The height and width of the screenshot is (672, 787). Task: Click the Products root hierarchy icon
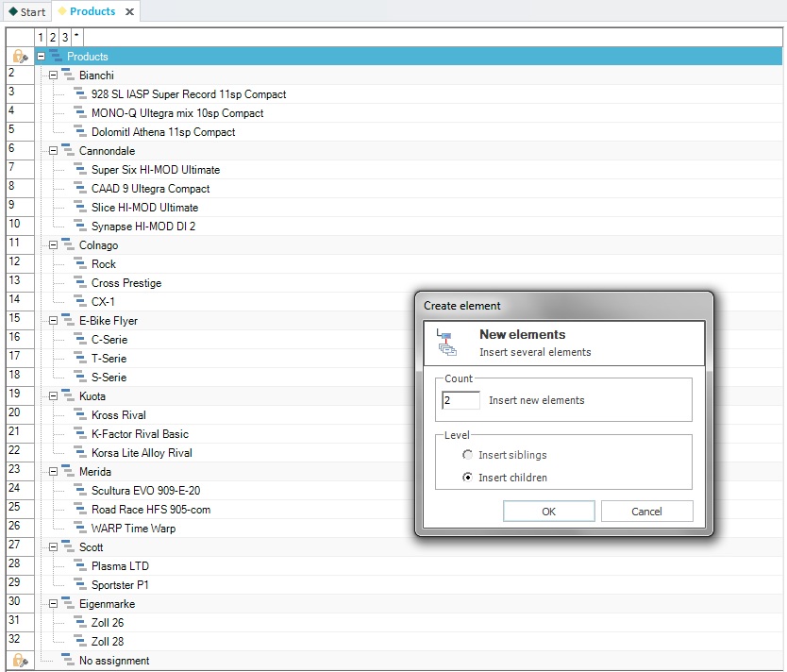(x=56, y=57)
